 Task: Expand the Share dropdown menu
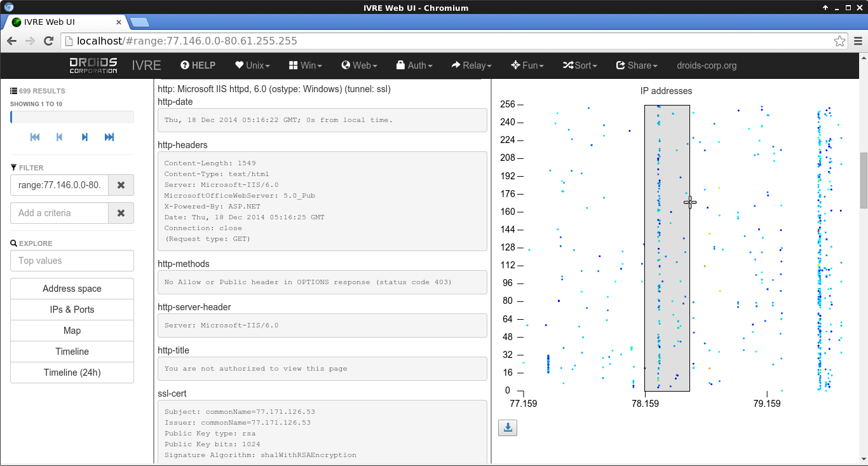pyautogui.click(x=637, y=65)
